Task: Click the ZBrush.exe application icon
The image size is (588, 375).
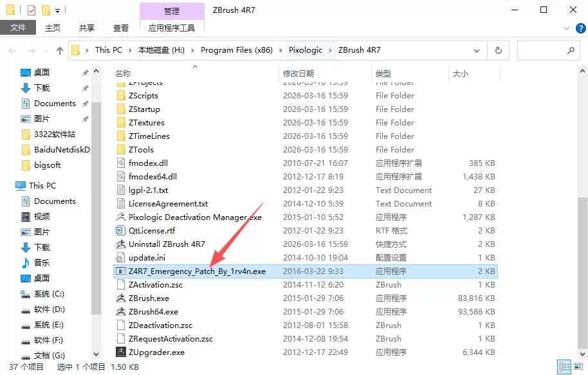Action: click(121, 298)
